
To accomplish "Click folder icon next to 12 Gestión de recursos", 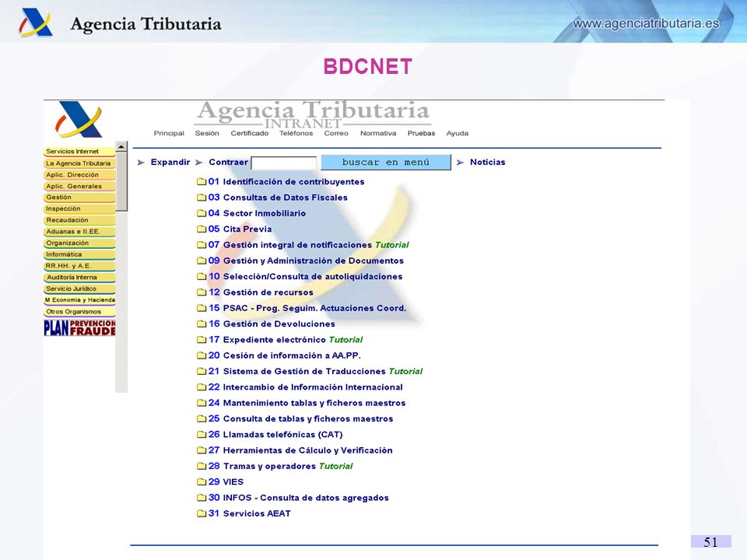I will tap(202, 292).
